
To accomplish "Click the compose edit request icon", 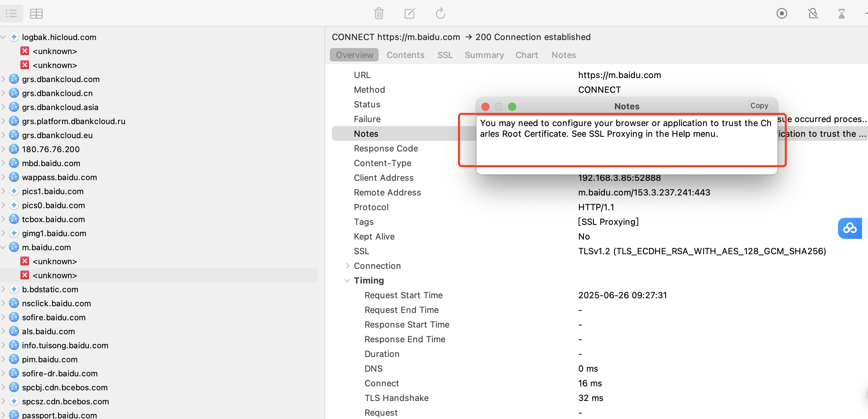I will tap(409, 13).
